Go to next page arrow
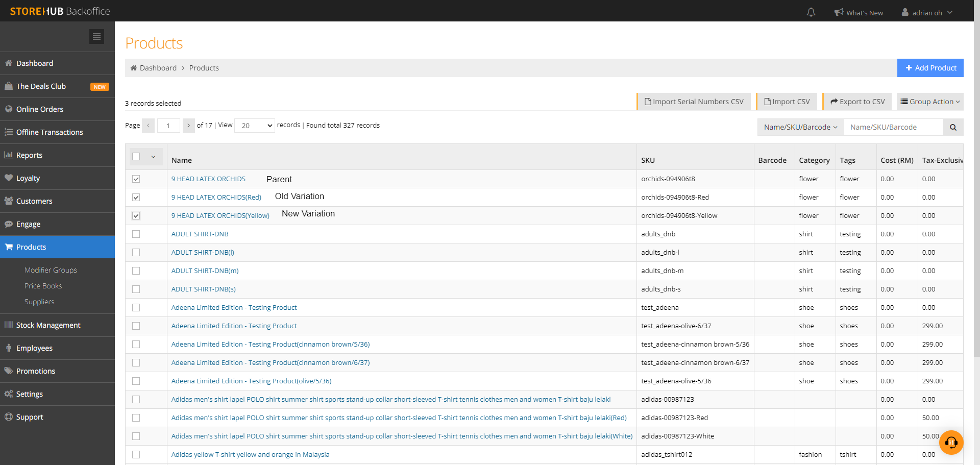 tap(189, 126)
